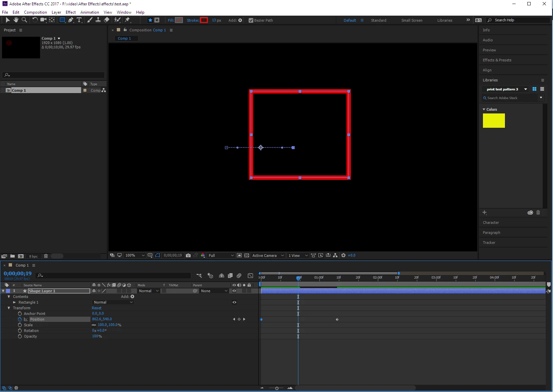Click the Add shape contents arrow in toolbar

coord(240,20)
